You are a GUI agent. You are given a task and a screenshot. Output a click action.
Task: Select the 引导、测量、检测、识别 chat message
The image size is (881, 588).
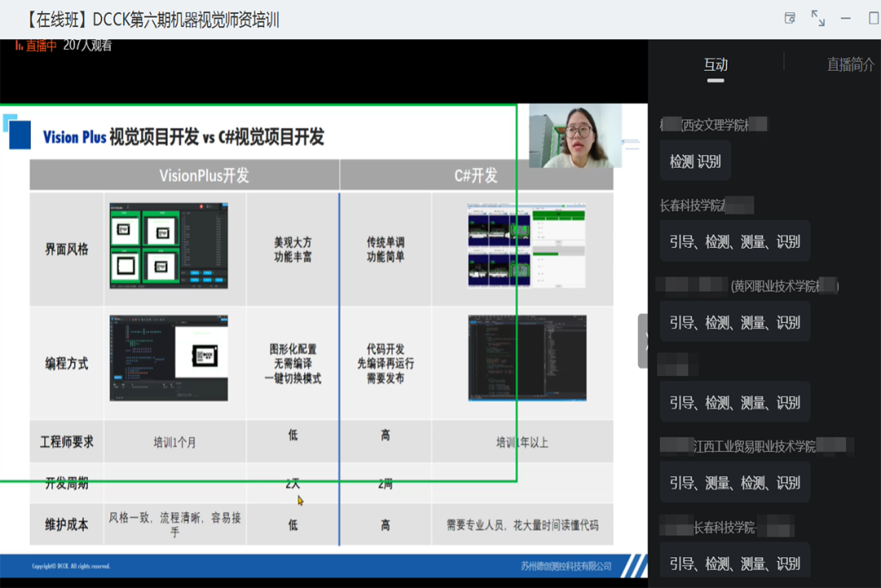click(735, 483)
